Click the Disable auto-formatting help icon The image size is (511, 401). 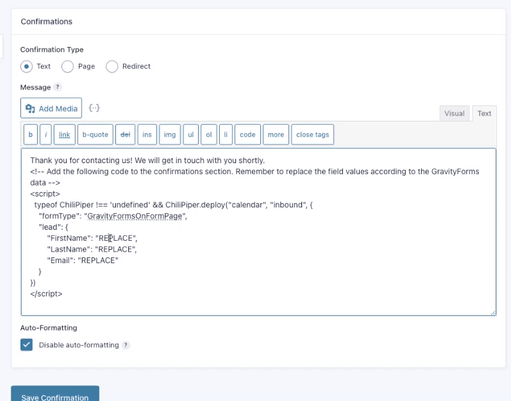[x=126, y=345]
